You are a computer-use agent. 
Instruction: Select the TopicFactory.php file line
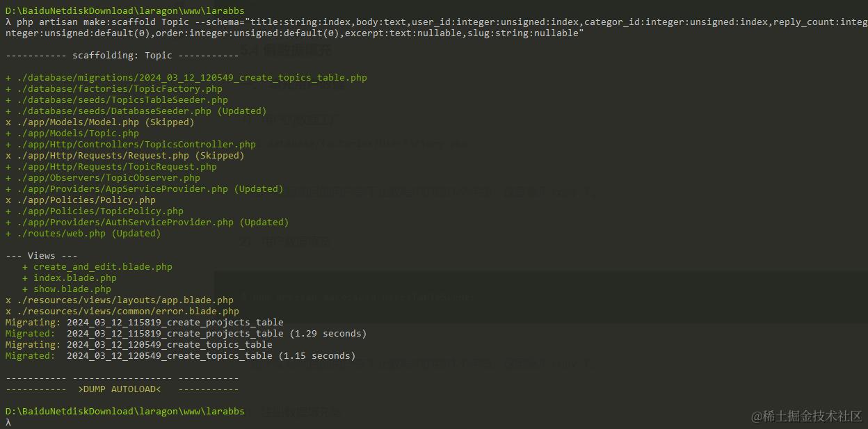(114, 89)
